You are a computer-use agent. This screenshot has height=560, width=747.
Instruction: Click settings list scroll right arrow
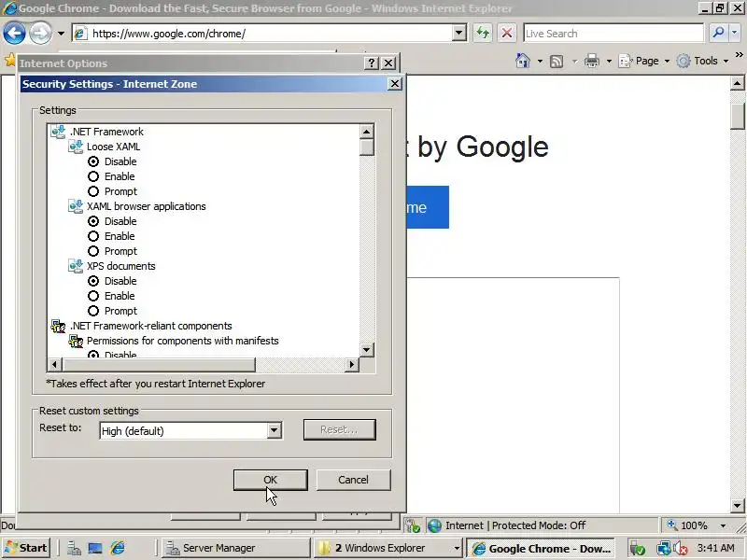pos(352,364)
